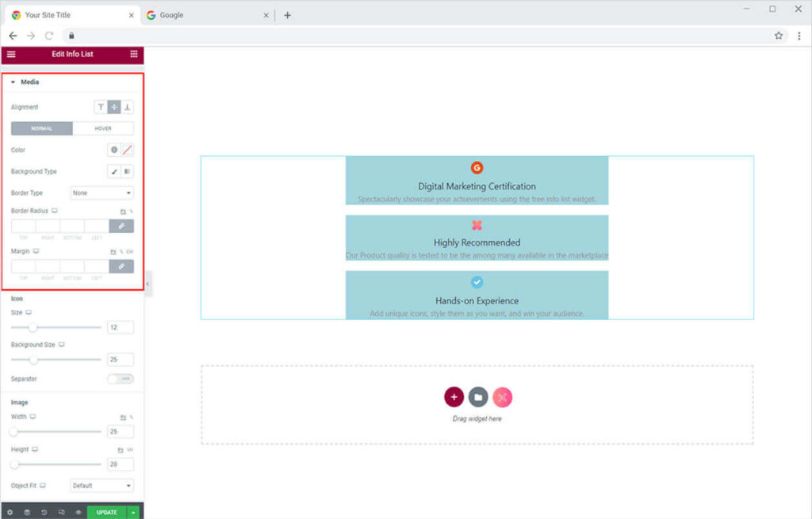Toggle linked values for Border Radius
This screenshot has width=812, height=519.
pyautogui.click(x=121, y=227)
